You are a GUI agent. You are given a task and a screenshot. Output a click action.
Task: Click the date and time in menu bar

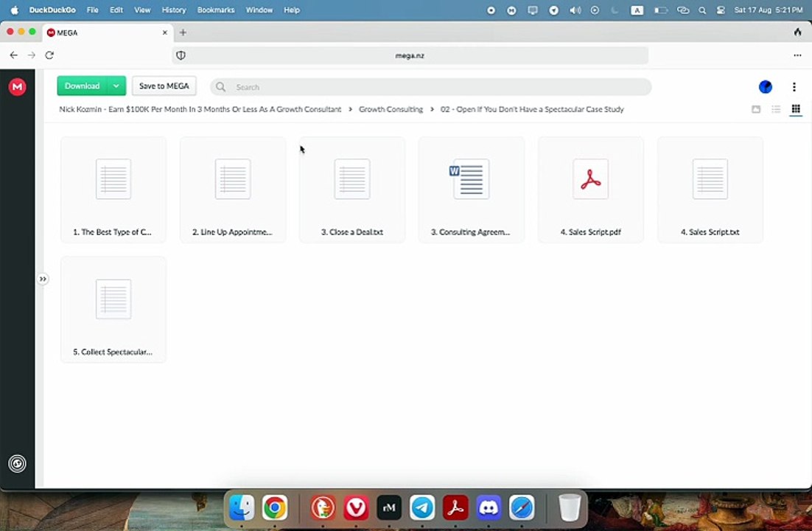coord(769,10)
